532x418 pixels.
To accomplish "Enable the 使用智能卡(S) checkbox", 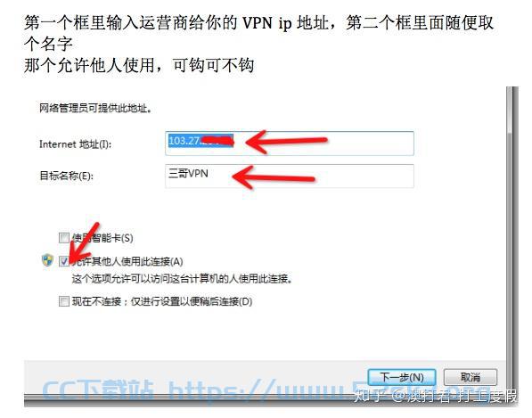I will point(64,238).
